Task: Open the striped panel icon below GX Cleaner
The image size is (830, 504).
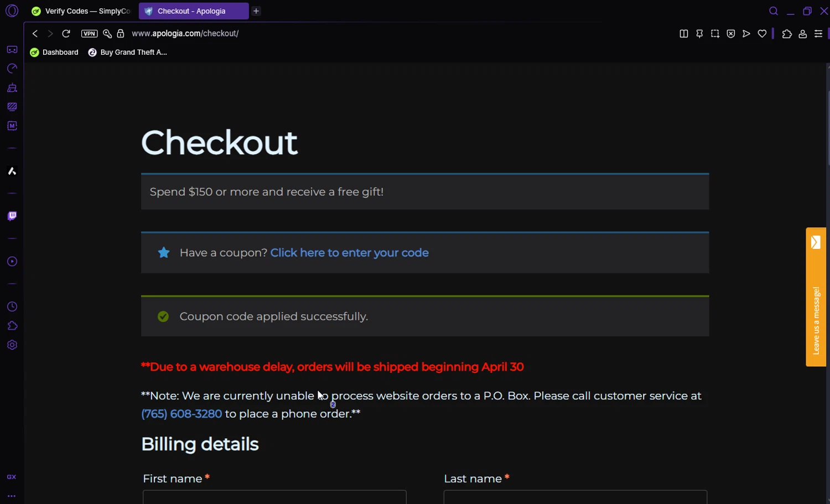Action: [x=12, y=107]
